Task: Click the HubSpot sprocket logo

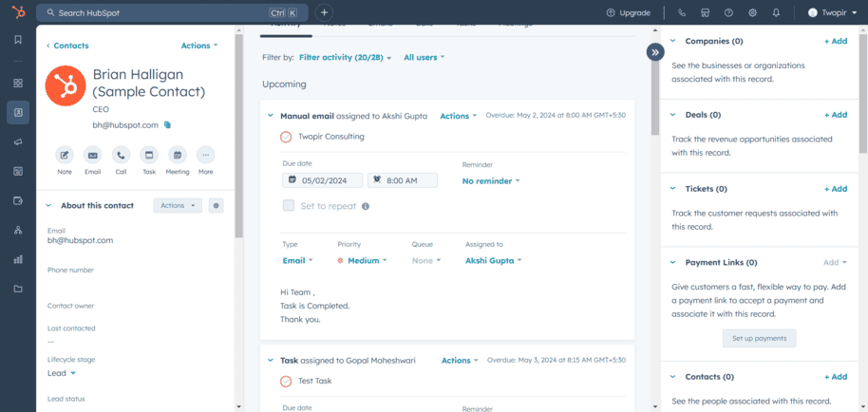Action: coord(17,12)
